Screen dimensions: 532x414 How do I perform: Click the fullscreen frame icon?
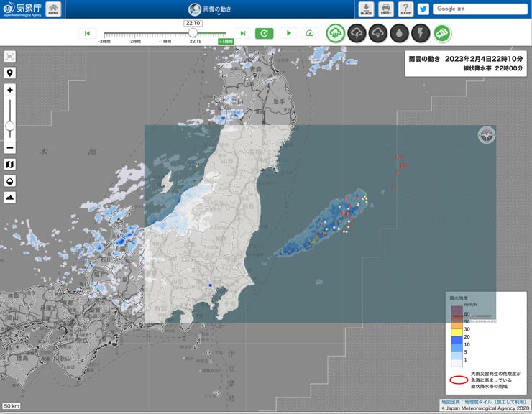[10, 56]
